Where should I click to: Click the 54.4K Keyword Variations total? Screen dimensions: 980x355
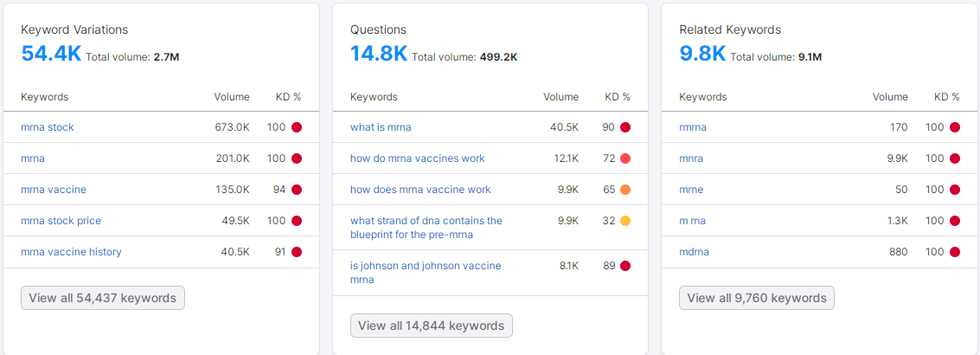click(x=51, y=54)
